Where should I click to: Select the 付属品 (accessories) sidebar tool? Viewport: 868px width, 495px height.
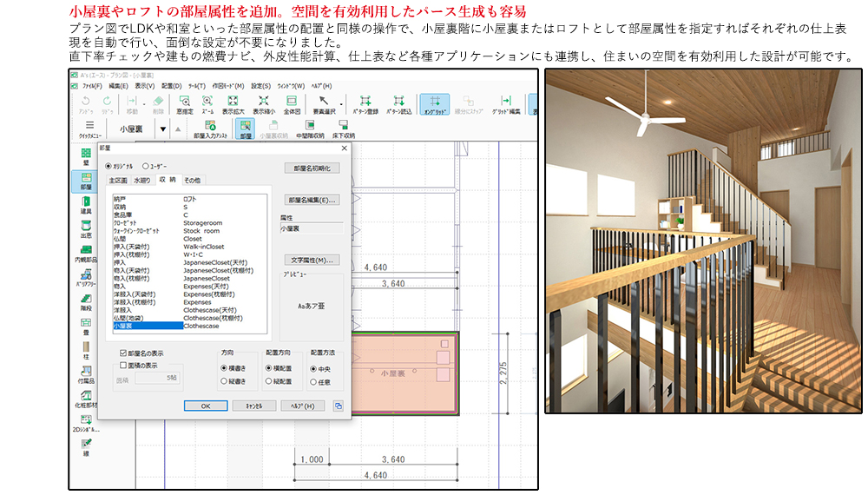(86, 375)
